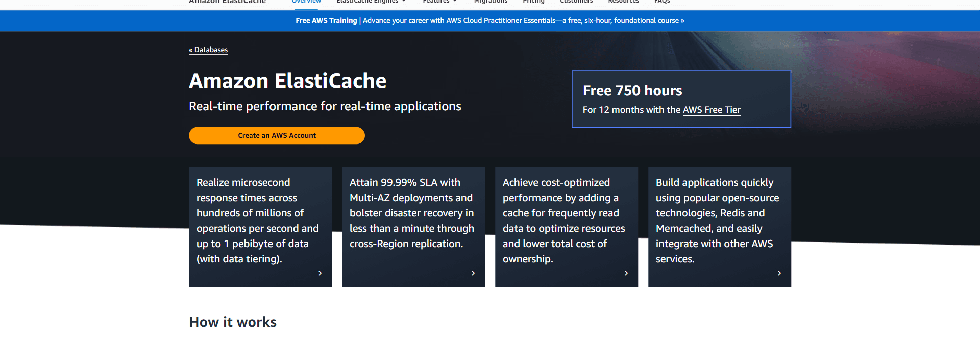Open the Customers navigation item
This screenshot has width=980, height=337.
pos(576,2)
